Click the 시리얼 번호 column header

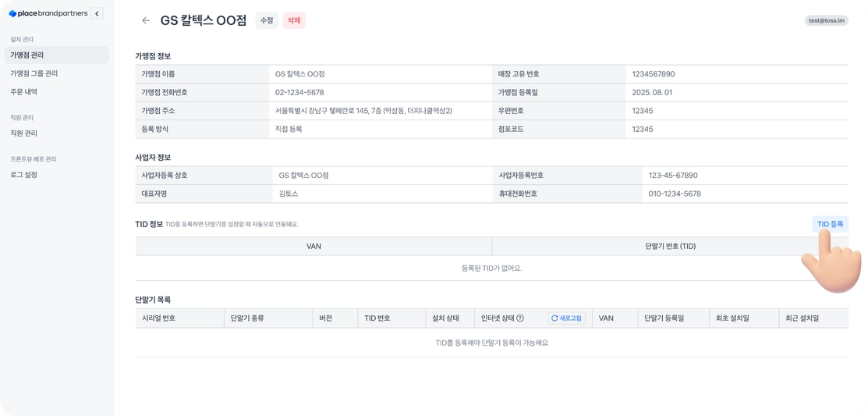click(158, 318)
